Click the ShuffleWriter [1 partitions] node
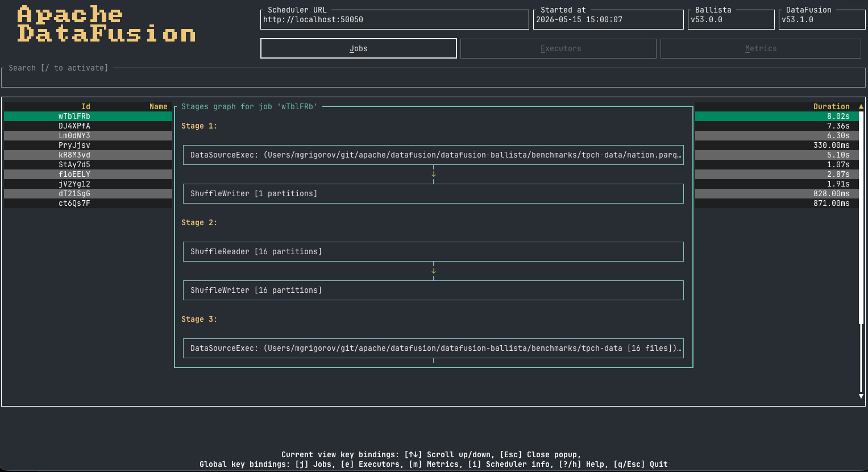Screen dimensions: 868x472 coord(433,193)
